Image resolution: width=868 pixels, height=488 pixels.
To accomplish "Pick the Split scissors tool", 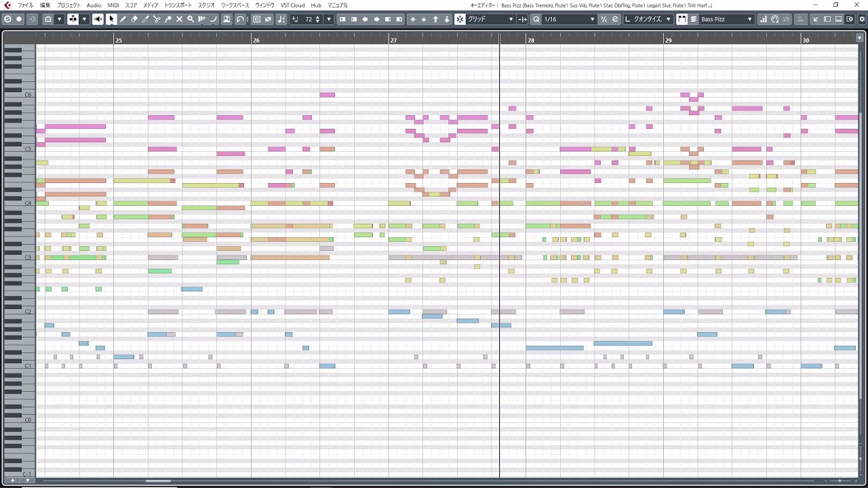I will click(x=157, y=19).
